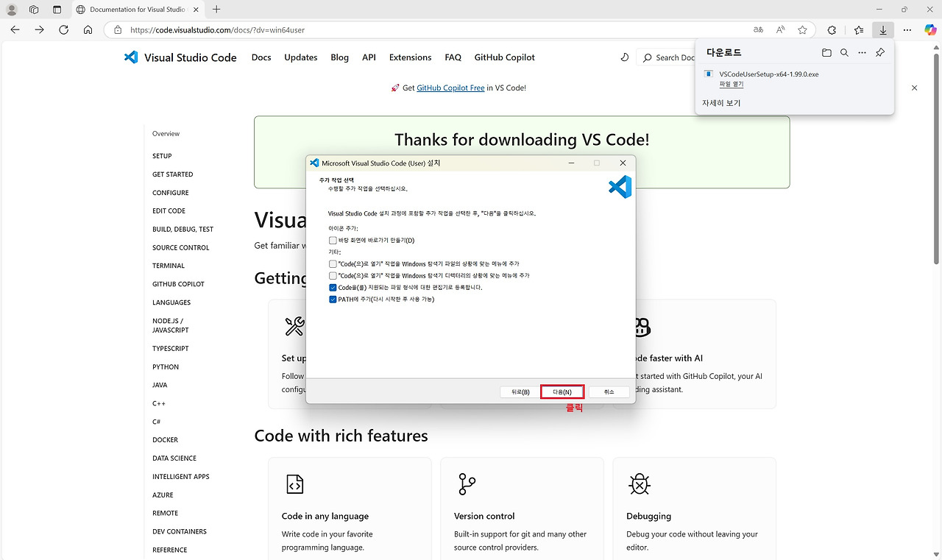Open the more options menu in the downloads panel
Screen dimensions: 942x560
point(862,52)
